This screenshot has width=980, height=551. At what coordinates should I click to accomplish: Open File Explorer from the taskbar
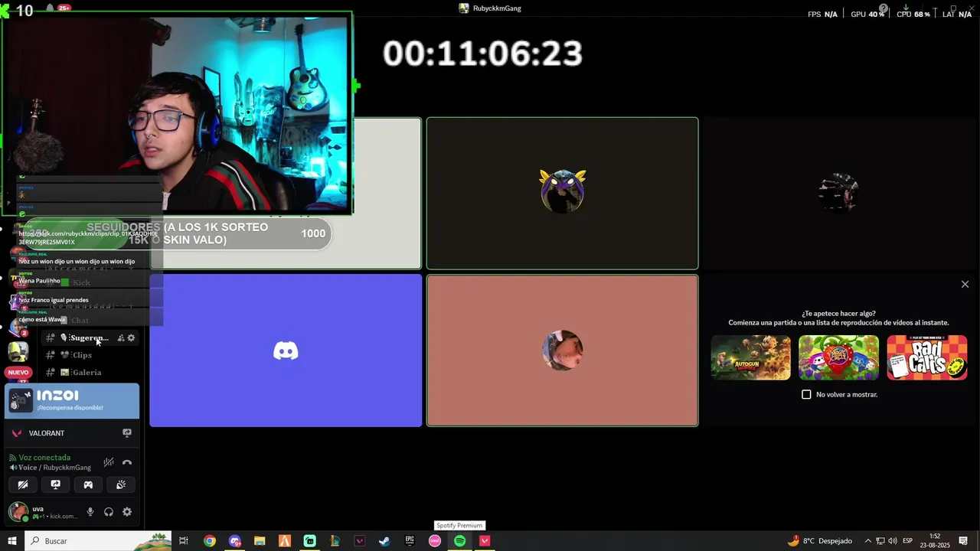tap(260, 541)
